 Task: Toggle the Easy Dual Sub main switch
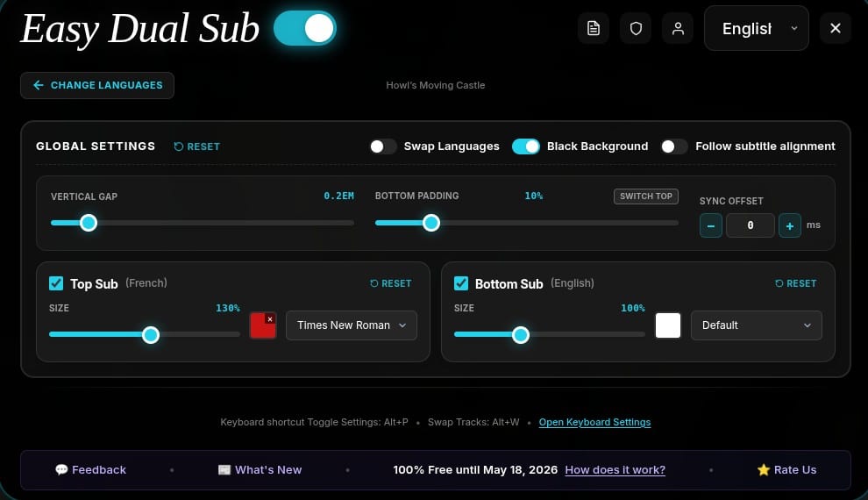[305, 28]
